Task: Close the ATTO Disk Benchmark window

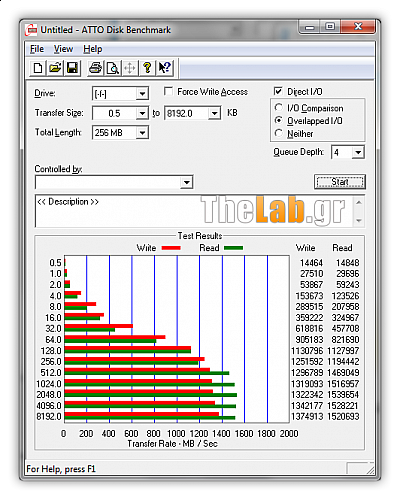Action: point(358,27)
